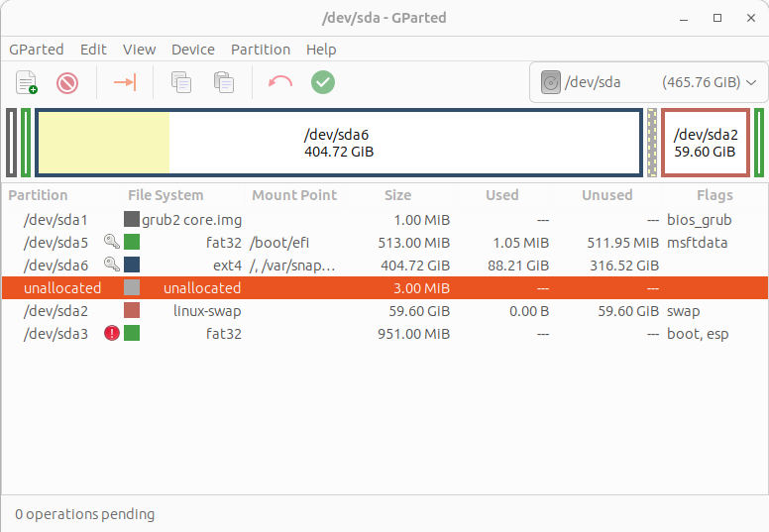This screenshot has height=532, width=769.
Task: Click the red warning icon on /dev/sda3
Action: point(112,334)
